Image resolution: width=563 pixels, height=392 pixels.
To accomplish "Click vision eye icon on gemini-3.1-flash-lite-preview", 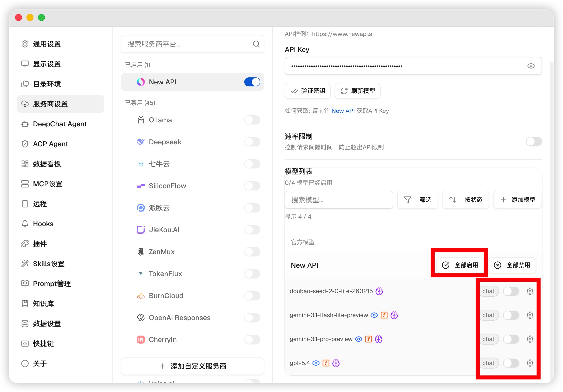I will (x=374, y=315).
